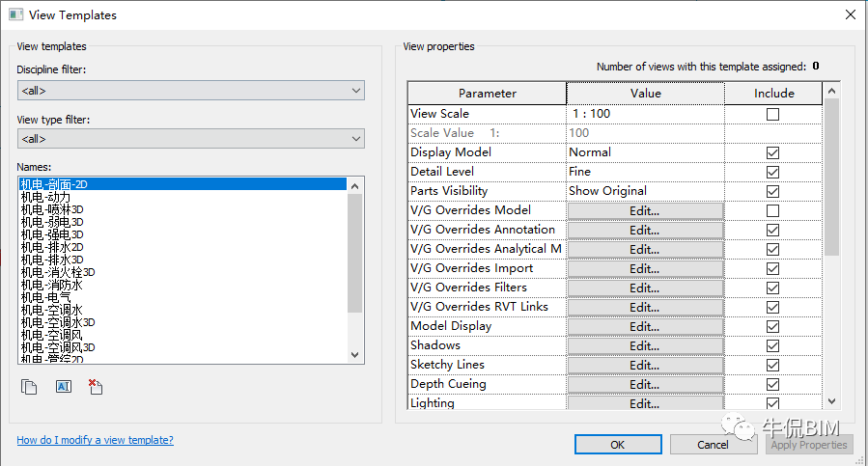Click the Rename view template icon

pyautogui.click(x=64, y=387)
